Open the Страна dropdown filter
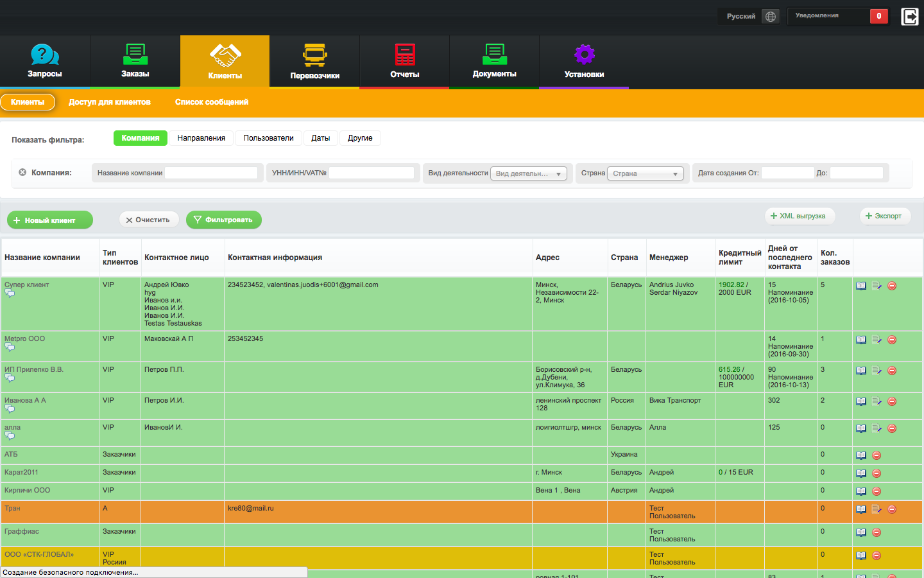Viewport: 924px width, 578px height. pos(645,173)
